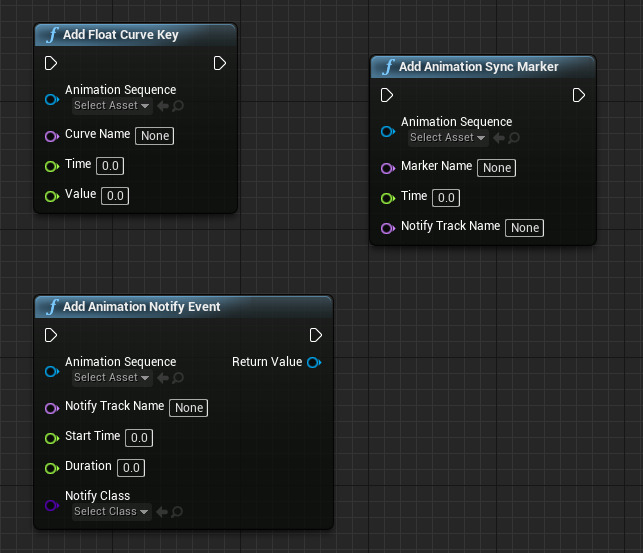This screenshot has height=553, width=643.
Task: Click the Value field in Add Float Curve Key
Action: pos(115,195)
